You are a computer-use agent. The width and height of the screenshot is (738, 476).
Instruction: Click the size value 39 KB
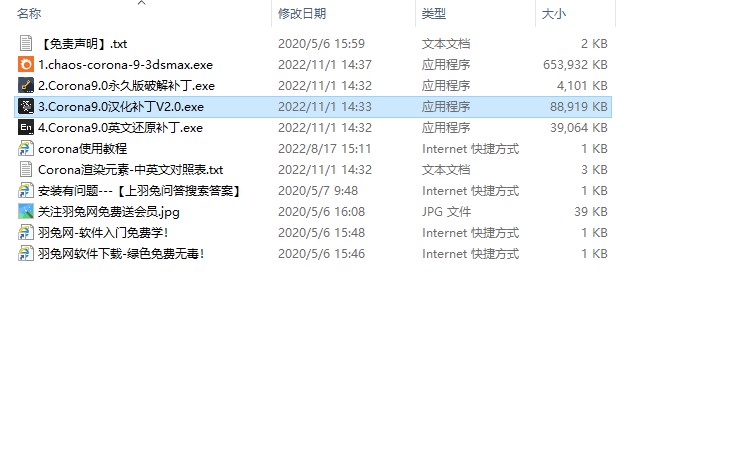click(x=591, y=212)
